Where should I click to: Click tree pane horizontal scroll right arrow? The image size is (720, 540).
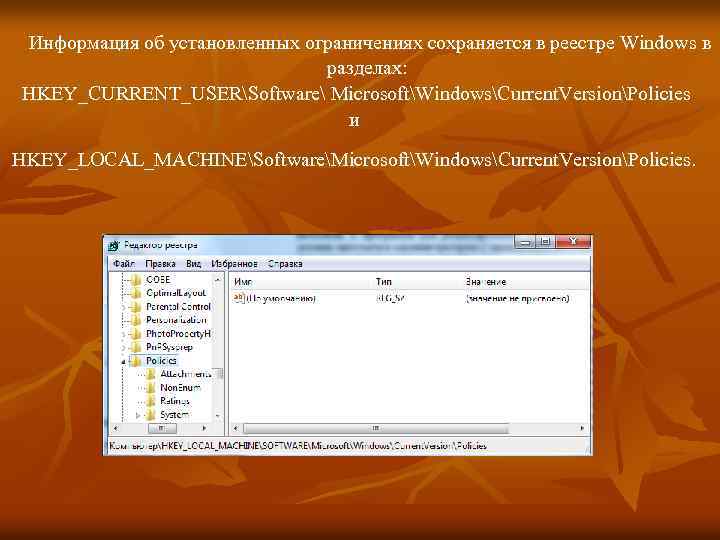pos(204,428)
